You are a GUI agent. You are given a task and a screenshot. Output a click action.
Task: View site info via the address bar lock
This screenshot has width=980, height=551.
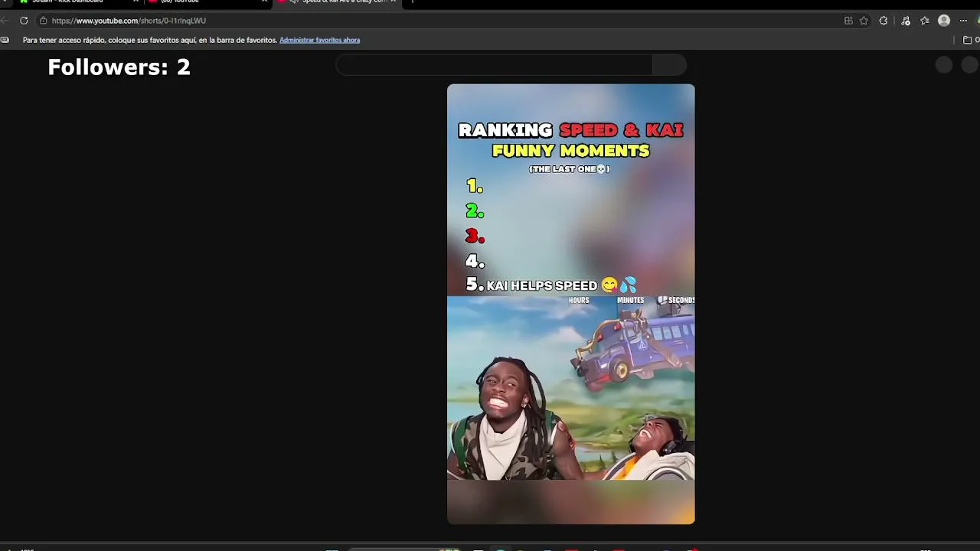[43, 21]
